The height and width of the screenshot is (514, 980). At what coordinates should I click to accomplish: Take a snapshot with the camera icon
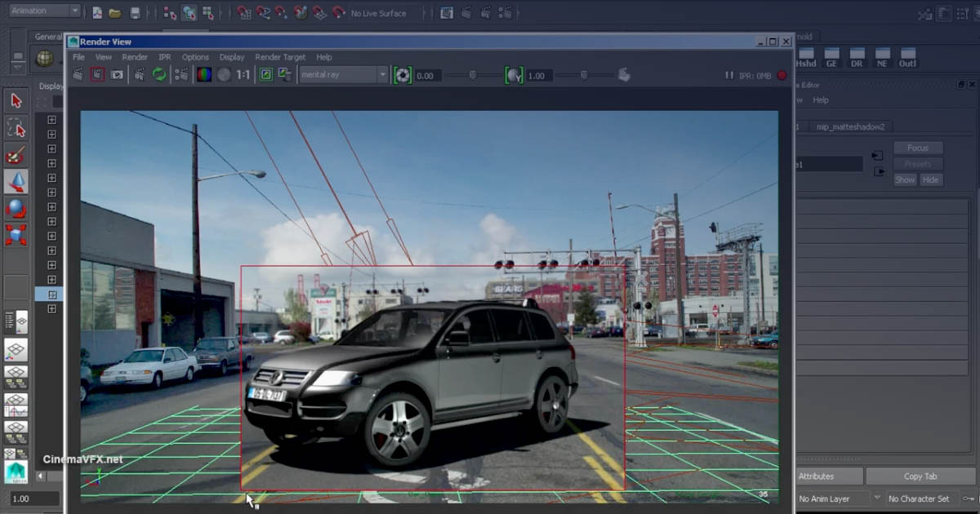click(x=117, y=75)
